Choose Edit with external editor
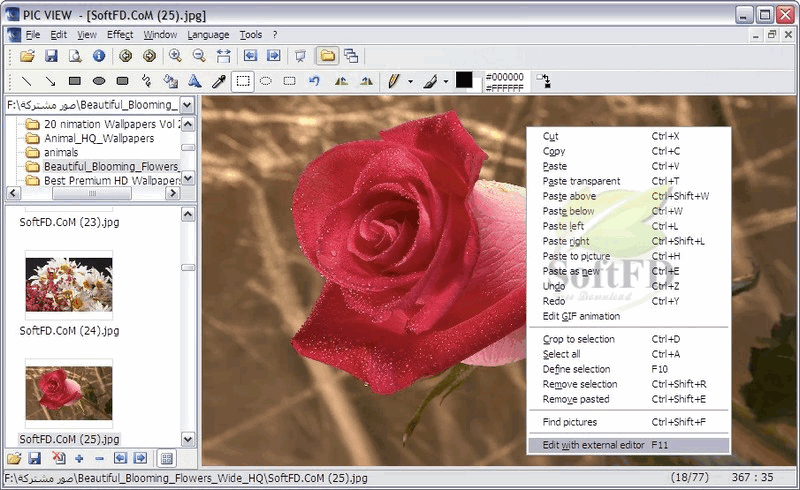This screenshot has height=490, width=800. [x=629, y=445]
